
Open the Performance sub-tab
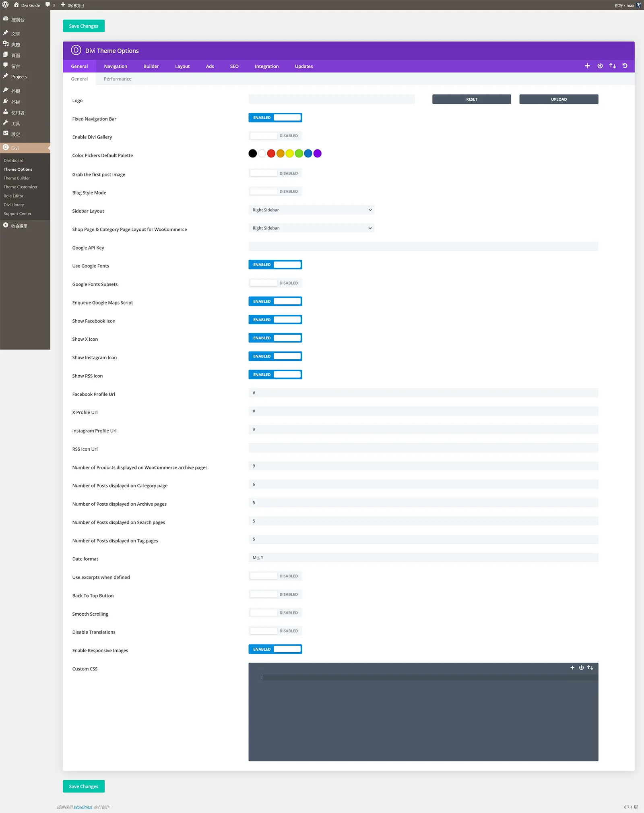pos(118,79)
